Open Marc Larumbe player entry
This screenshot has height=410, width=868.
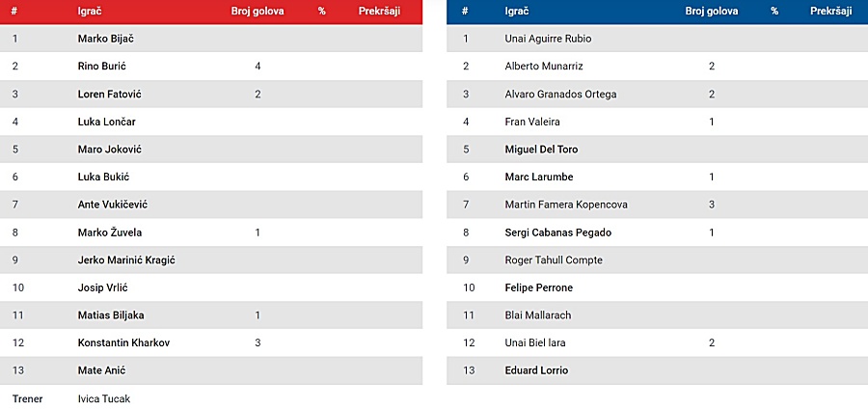[538, 177]
